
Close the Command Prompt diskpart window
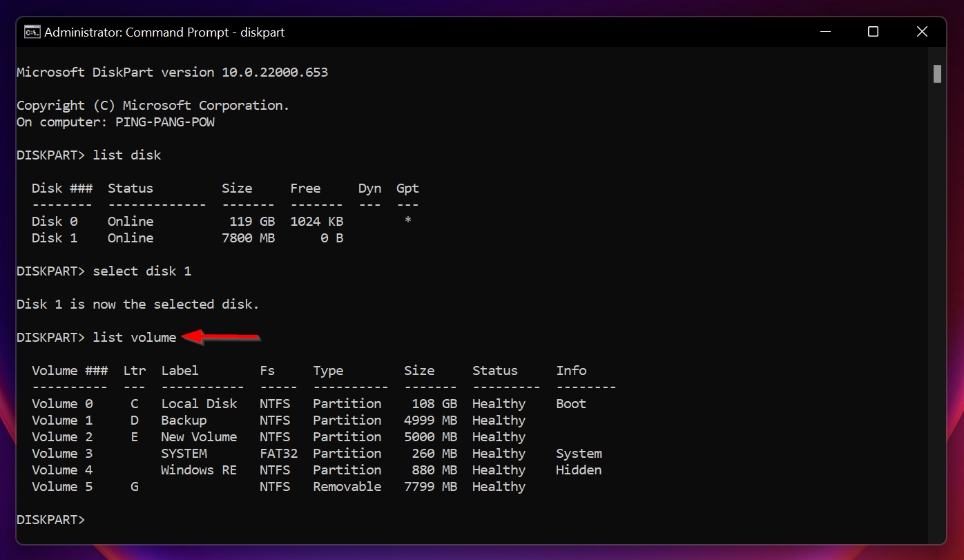(922, 32)
